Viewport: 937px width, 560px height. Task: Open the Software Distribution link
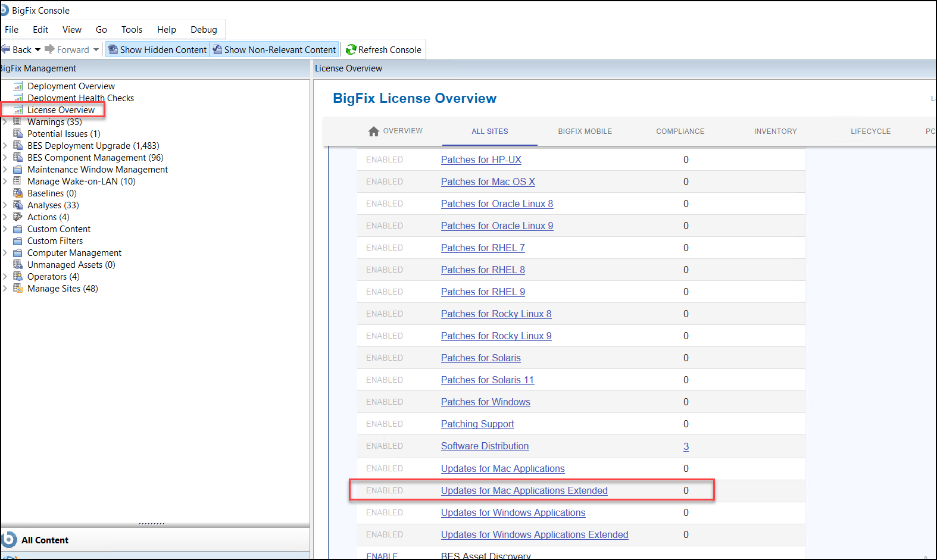485,446
